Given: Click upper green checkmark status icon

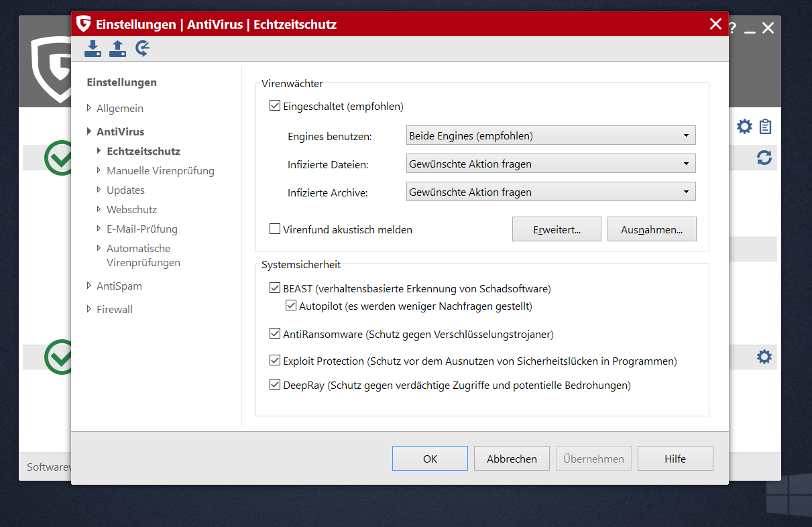Looking at the screenshot, I should pyautogui.click(x=58, y=158).
